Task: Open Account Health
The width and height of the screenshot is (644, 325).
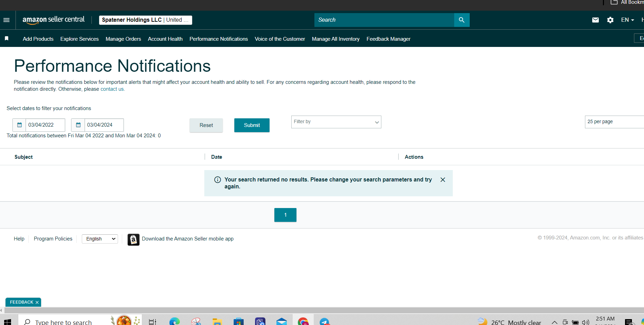Action: click(x=165, y=39)
